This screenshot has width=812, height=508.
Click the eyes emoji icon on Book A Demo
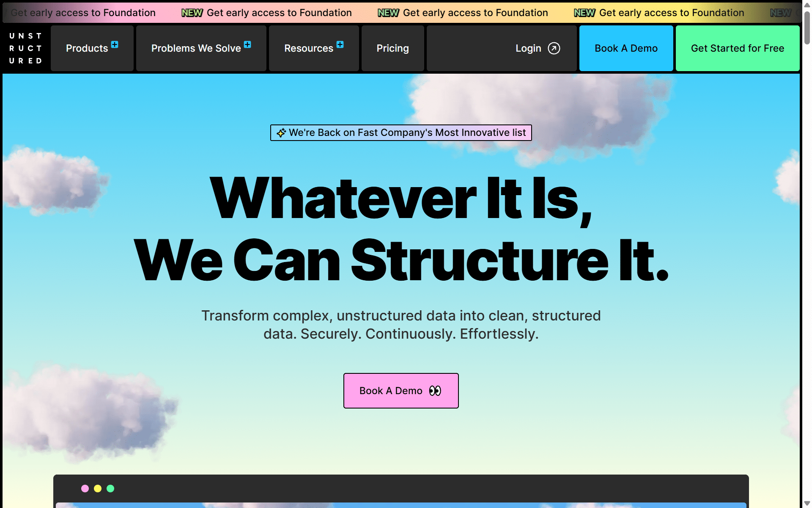click(435, 391)
